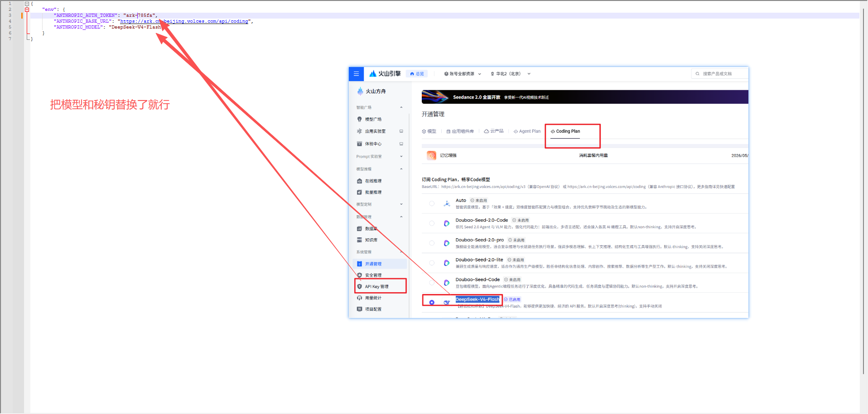Click the 批量推理 sidebar icon
The width and height of the screenshot is (868, 414).
359,193
